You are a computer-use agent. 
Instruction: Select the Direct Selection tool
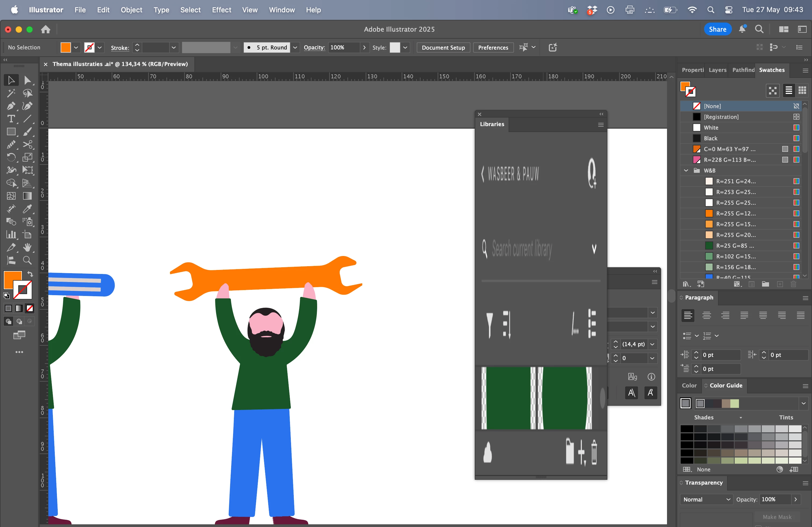click(27, 80)
